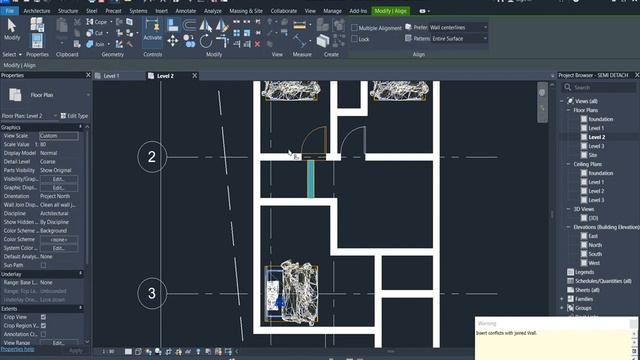Select Trim/Extend to Corner tool

222,41
